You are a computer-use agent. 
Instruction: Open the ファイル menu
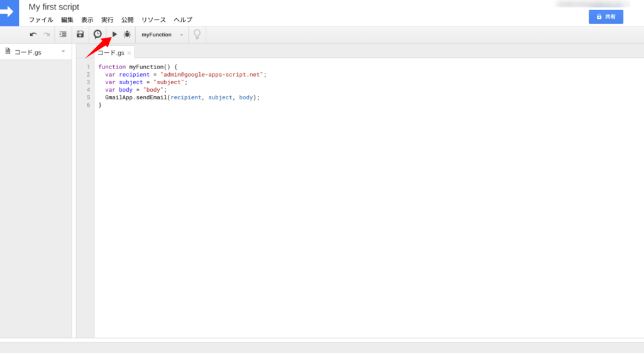[41, 20]
